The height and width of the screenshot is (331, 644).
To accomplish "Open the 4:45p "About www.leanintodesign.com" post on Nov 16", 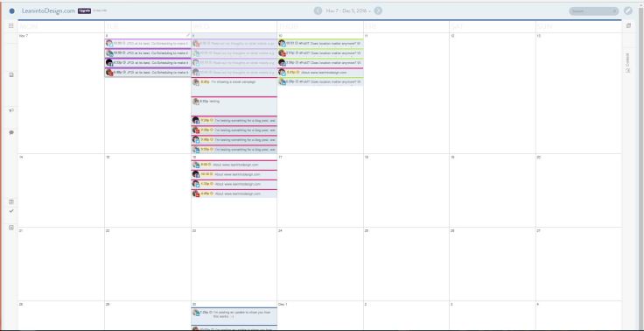I will (234, 194).
